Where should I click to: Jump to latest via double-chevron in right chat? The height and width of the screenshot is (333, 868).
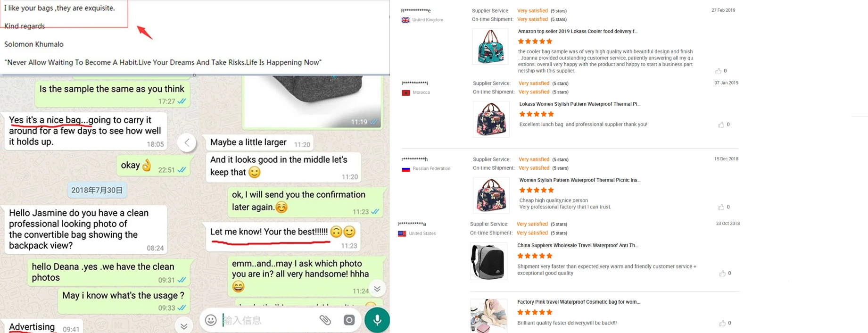pyautogui.click(x=377, y=289)
